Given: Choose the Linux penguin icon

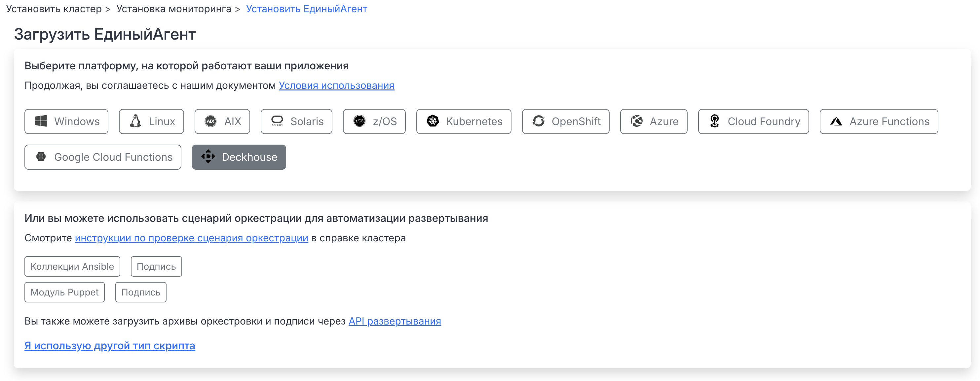Looking at the screenshot, I should (x=135, y=121).
